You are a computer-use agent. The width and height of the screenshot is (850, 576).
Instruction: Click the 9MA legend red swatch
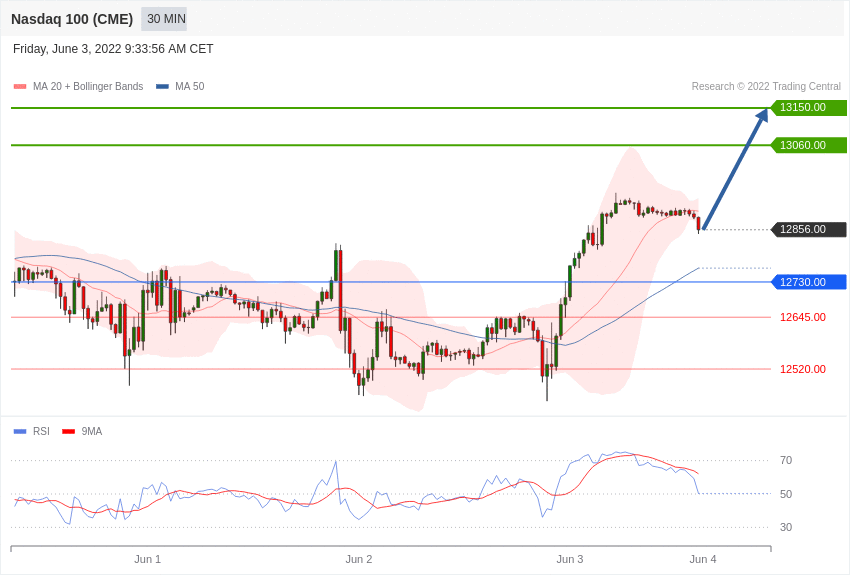pos(69,431)
